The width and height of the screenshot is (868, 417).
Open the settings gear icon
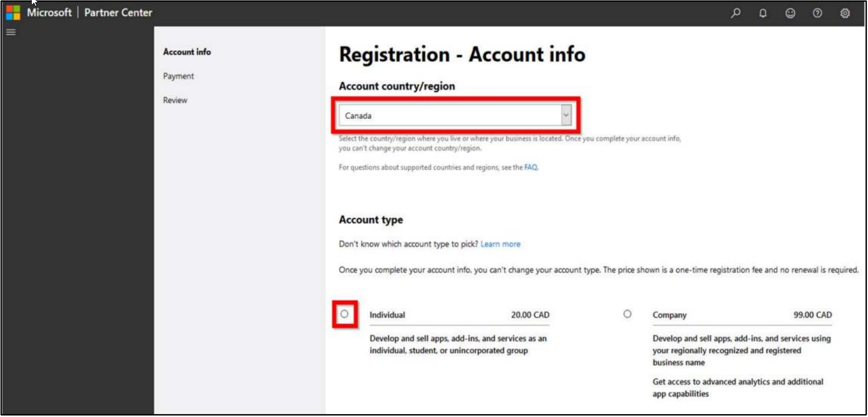[845, 13]
